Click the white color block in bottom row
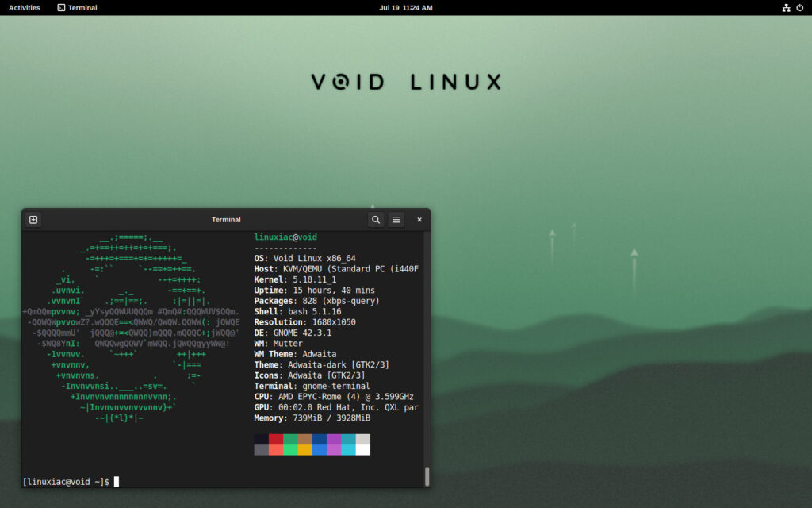The image size is (812, 508). click(363, 450)
